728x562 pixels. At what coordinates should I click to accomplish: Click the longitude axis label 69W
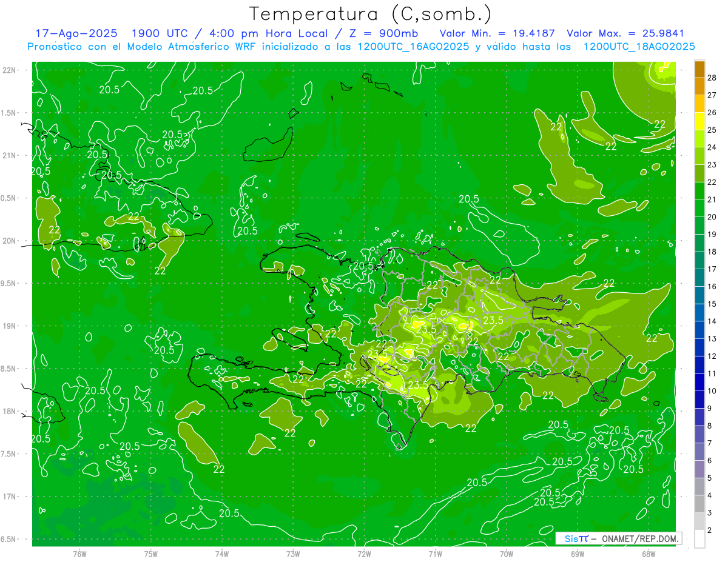tap(578, 554)
